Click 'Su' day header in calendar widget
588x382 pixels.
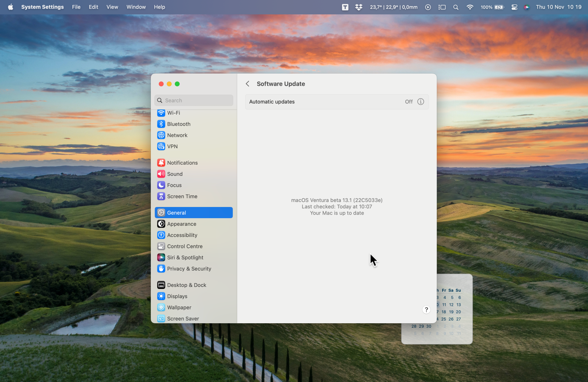[x=458, y=290]
